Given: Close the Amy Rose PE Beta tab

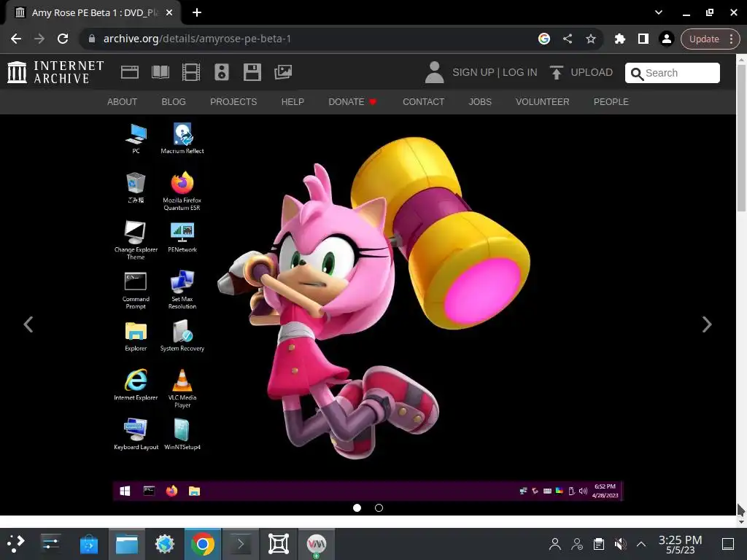Looking at the screenshot, I should pyautogui.click(x=169, y=12).
